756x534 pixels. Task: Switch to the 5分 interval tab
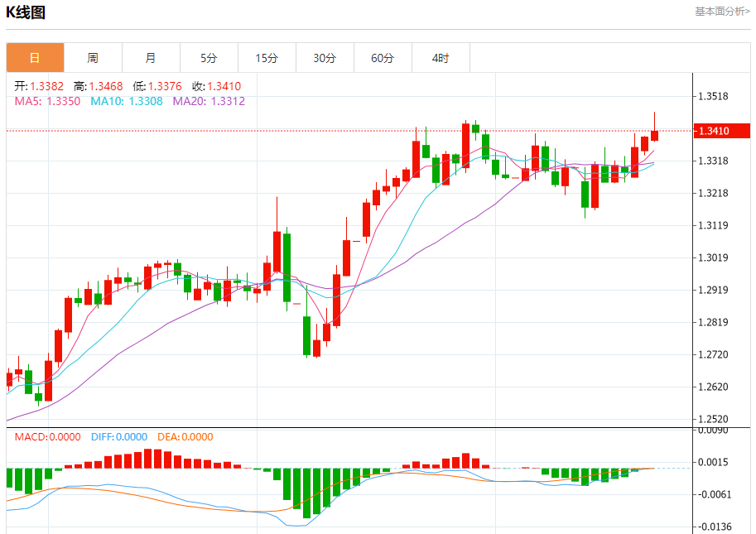point(209,58)
